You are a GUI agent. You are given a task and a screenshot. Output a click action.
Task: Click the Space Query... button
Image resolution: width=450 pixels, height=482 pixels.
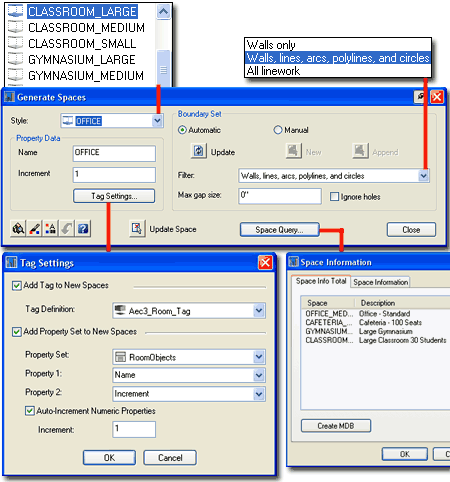(279, 230)
